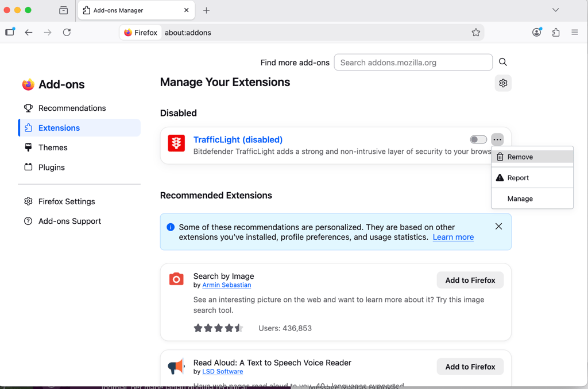The image size is (588, 389).
Task: Open Themes in the sidebar
Action: [79, 147]
